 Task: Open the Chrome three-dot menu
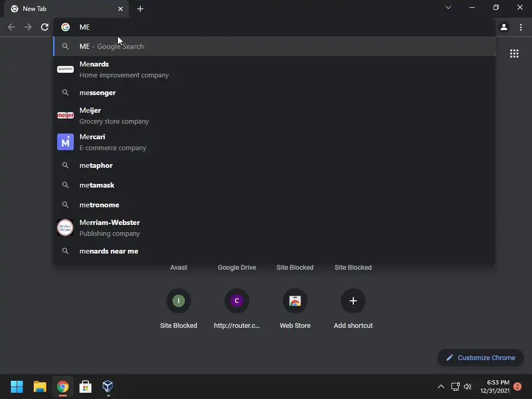click(521, 27)
